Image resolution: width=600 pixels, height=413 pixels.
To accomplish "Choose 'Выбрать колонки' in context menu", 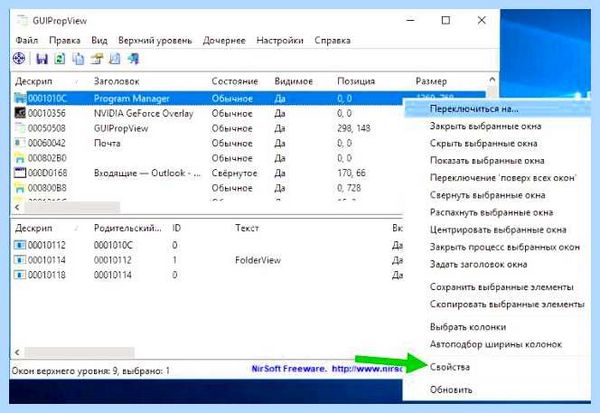I will [x=497, y=327].
